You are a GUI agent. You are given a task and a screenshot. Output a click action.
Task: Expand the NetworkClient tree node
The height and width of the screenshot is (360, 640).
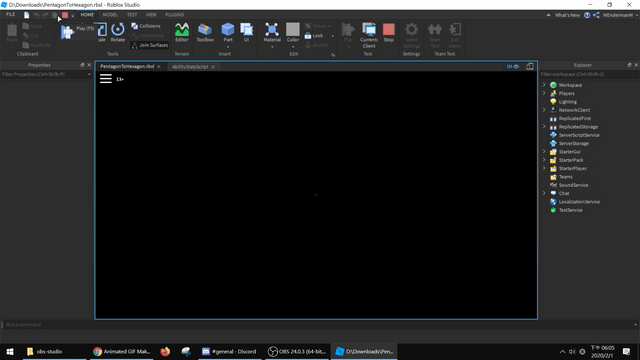pos(544,110)
